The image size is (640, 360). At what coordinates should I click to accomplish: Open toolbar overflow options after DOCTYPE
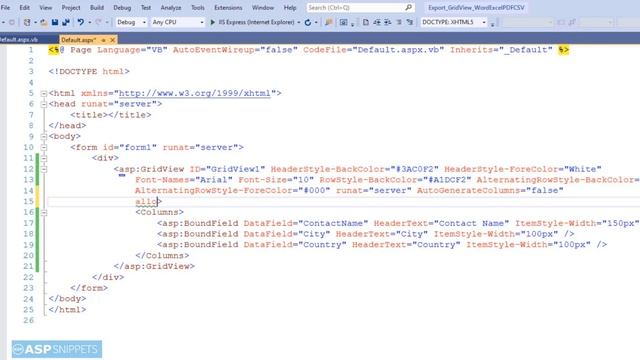[492, 23]
